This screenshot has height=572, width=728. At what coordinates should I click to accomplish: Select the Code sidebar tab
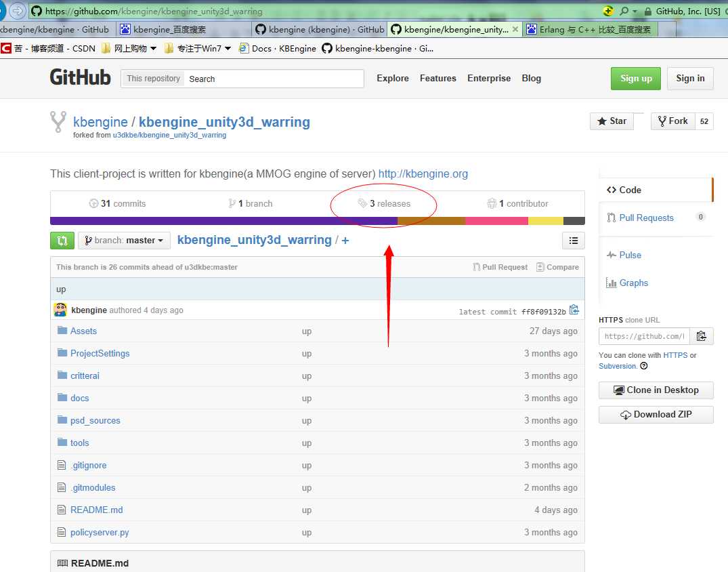click(656, 190)
